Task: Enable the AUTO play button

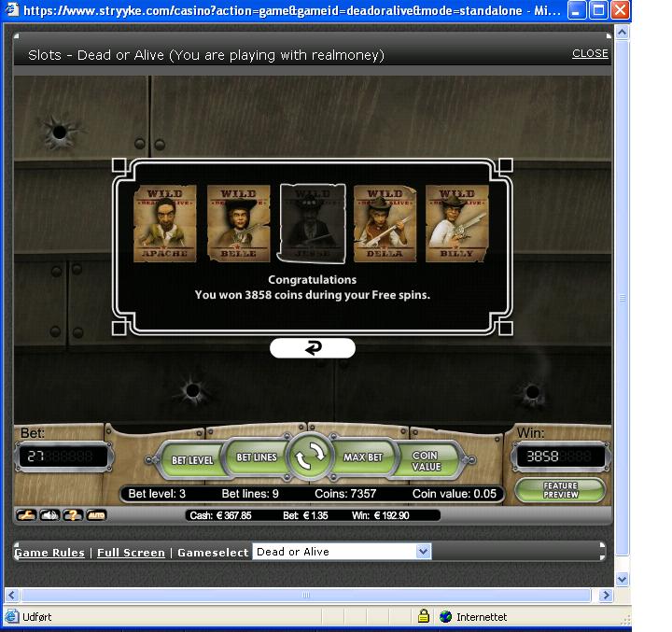Action: point(96,515)
